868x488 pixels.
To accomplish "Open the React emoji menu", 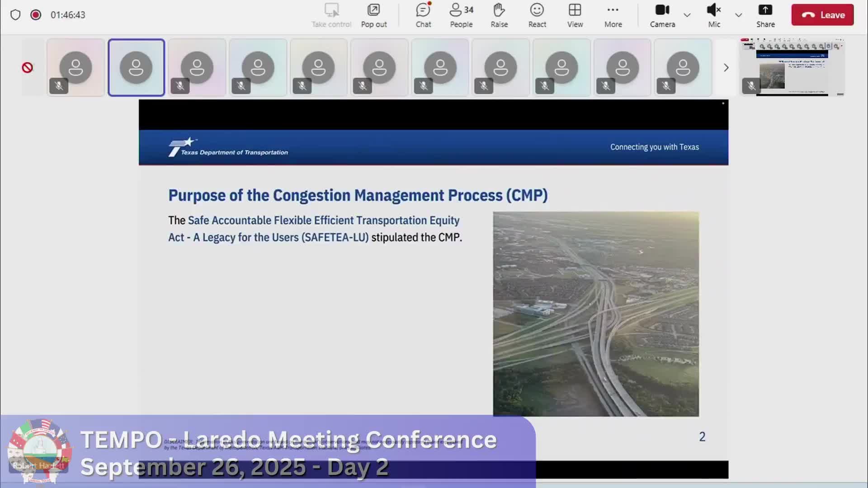I will point(536,14).
